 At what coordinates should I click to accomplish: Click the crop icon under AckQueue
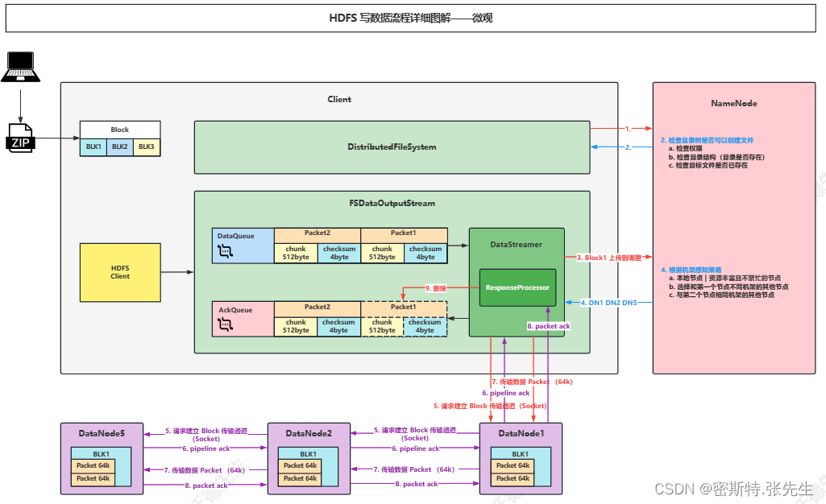click(225, 324)
